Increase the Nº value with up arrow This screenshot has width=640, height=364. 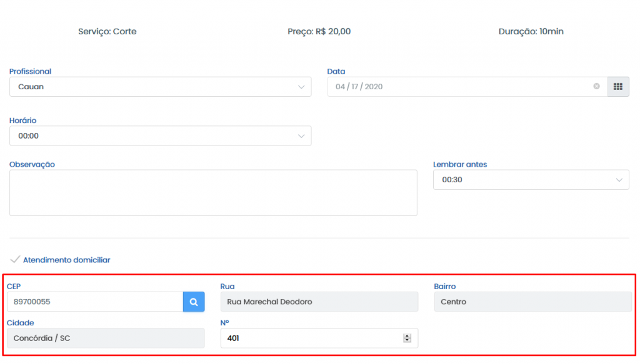coord(407,336)
